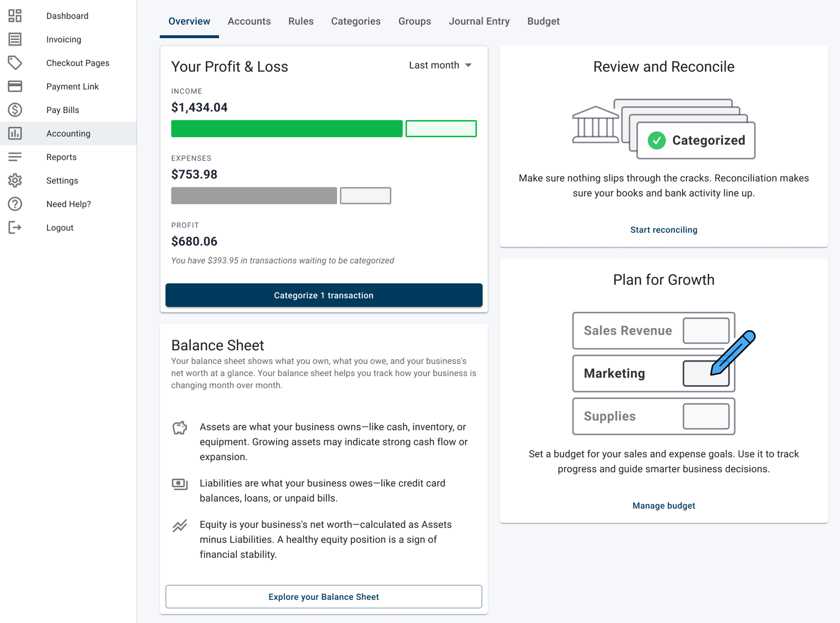Select the Payment Link card icon
This screenshot has height=623, width=840.
pyautogui.click(x=15, y=86)
